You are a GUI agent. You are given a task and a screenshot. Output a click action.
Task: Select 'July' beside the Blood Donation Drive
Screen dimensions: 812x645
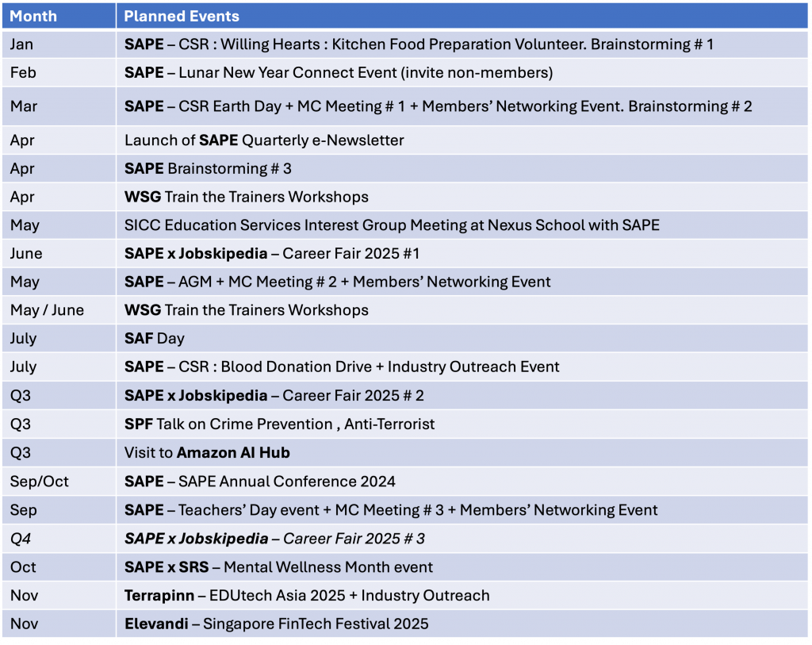tap(59, 367)
